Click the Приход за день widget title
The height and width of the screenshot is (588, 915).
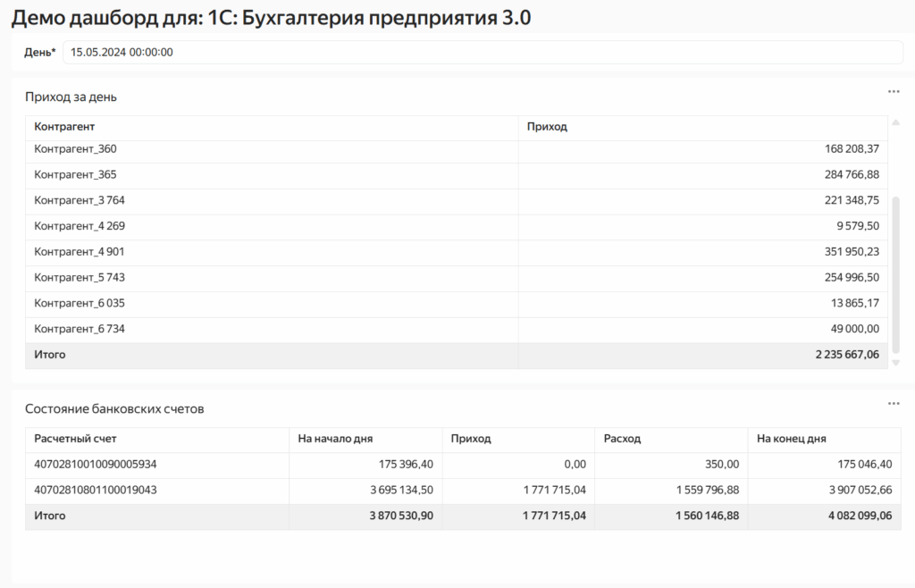pyautogui.click(x=71, y=97)
